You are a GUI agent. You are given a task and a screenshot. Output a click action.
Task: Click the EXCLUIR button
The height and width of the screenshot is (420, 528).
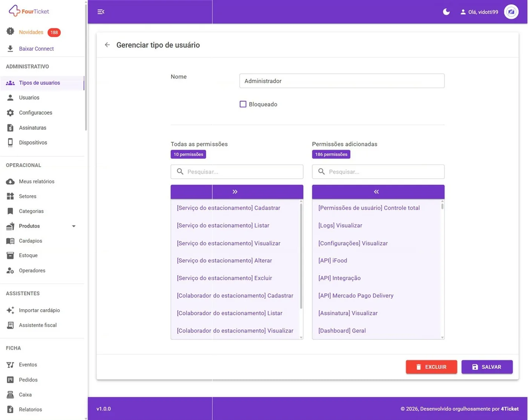tap(431, 367)
